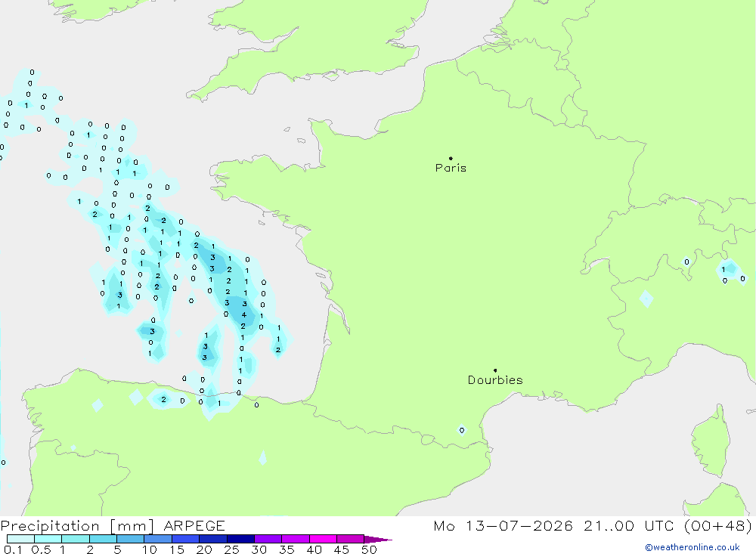
Task: Pick the 0.5–1 mm legend swatch
Action: pyautogui.click(x=48, y=539)
